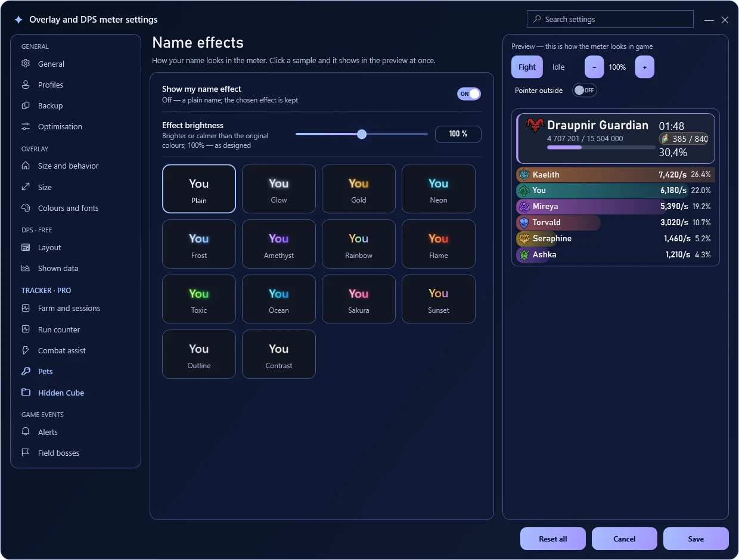Click the 100 % brightness value box
Viewport: 739px width, 560px height.
(458, 134)
